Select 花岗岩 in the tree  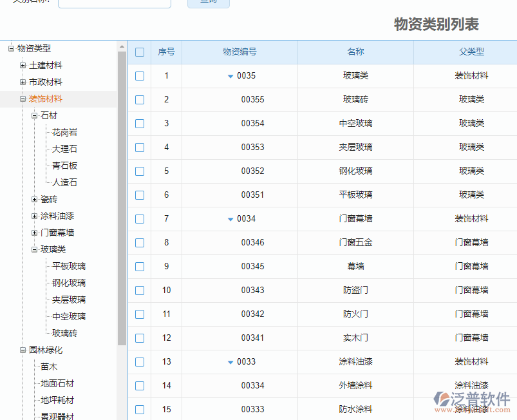click(64, 133)
